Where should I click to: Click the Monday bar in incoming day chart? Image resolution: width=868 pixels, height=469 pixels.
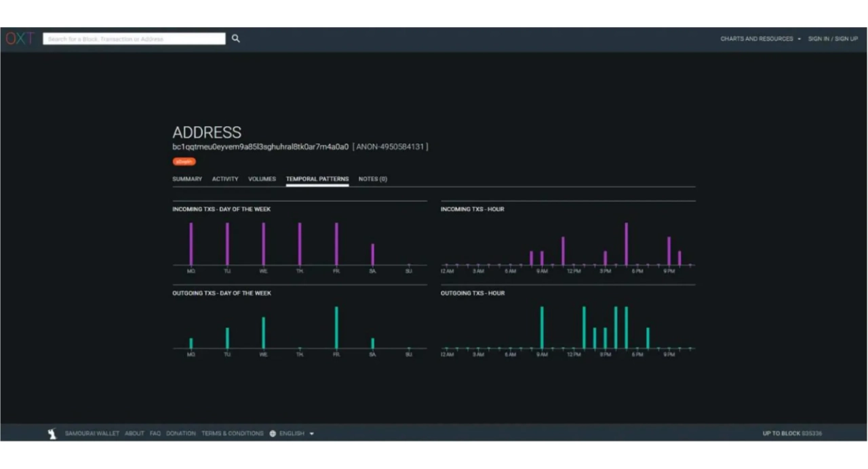tap(191, 243)
